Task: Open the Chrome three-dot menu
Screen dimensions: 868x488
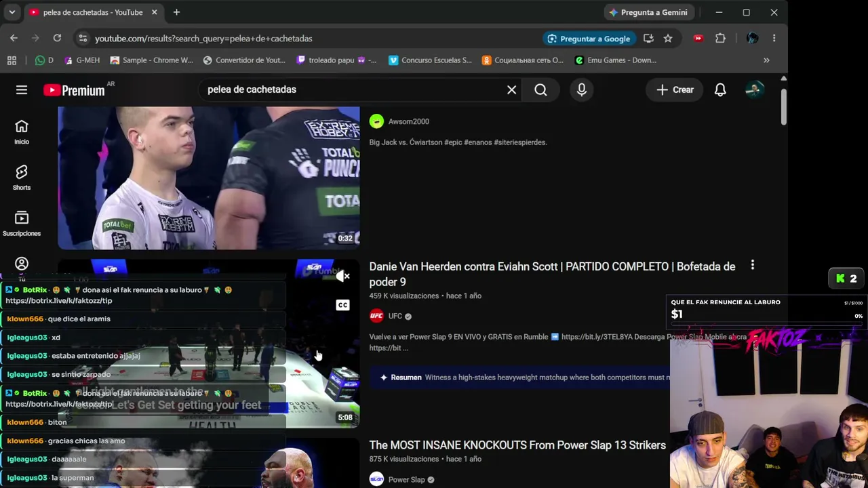Action: click(x=774, y=39)
